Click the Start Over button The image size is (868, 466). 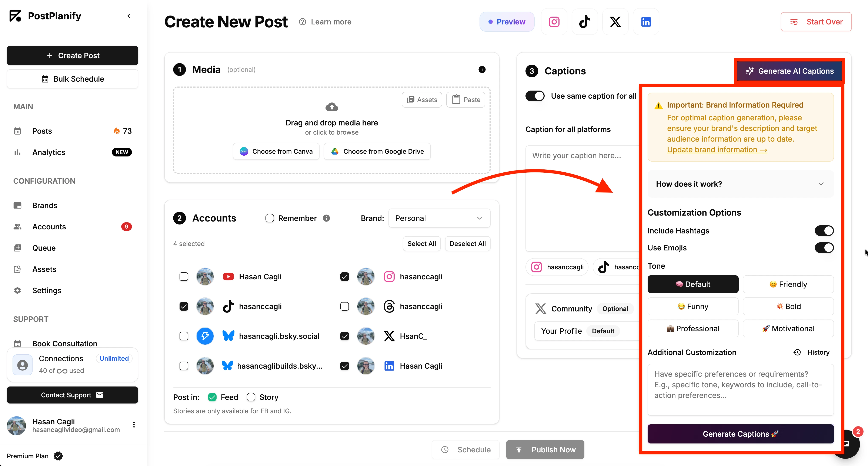click(x=816, y=22)
